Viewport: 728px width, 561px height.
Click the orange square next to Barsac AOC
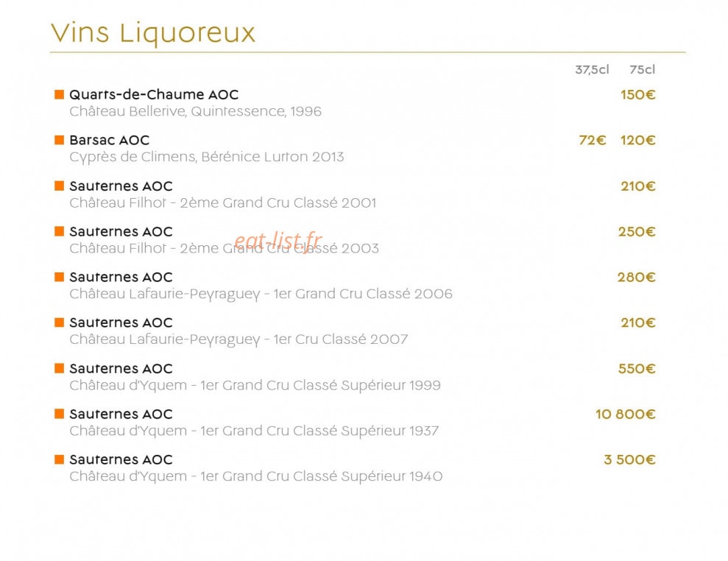tap(59, 140)
